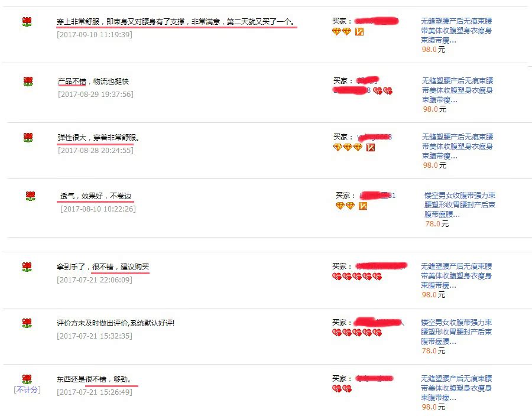Open product link in the last review row

(456, 388)
